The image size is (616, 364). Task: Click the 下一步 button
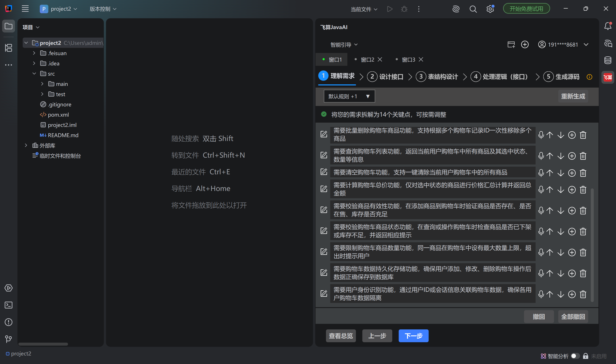click(x=413, y=336)
